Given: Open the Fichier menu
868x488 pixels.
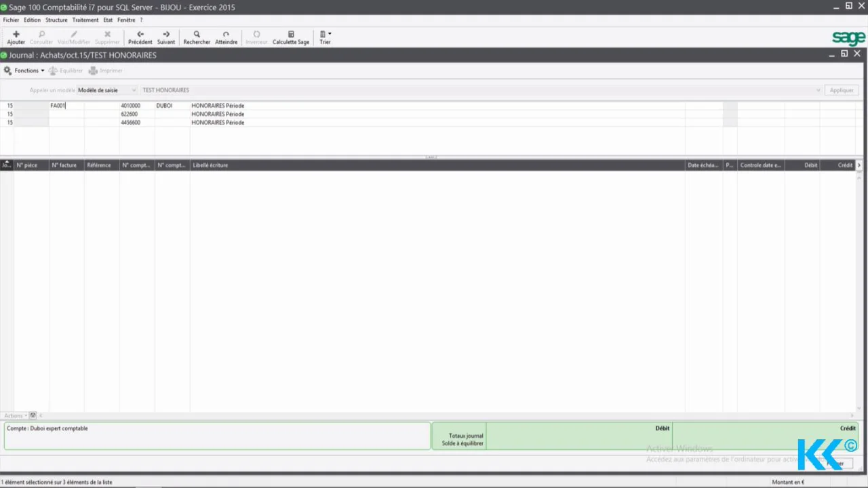Looking at the screenshot, I should pos(11,20).
